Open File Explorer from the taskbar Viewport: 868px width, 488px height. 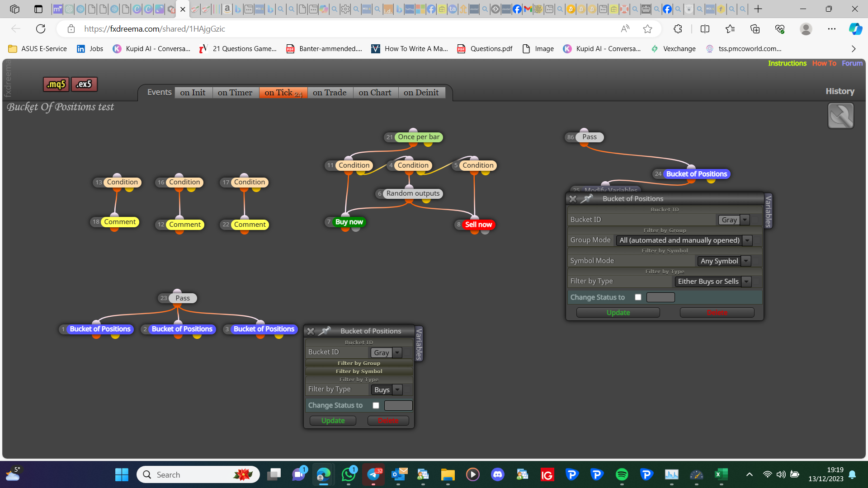point(448,474)
